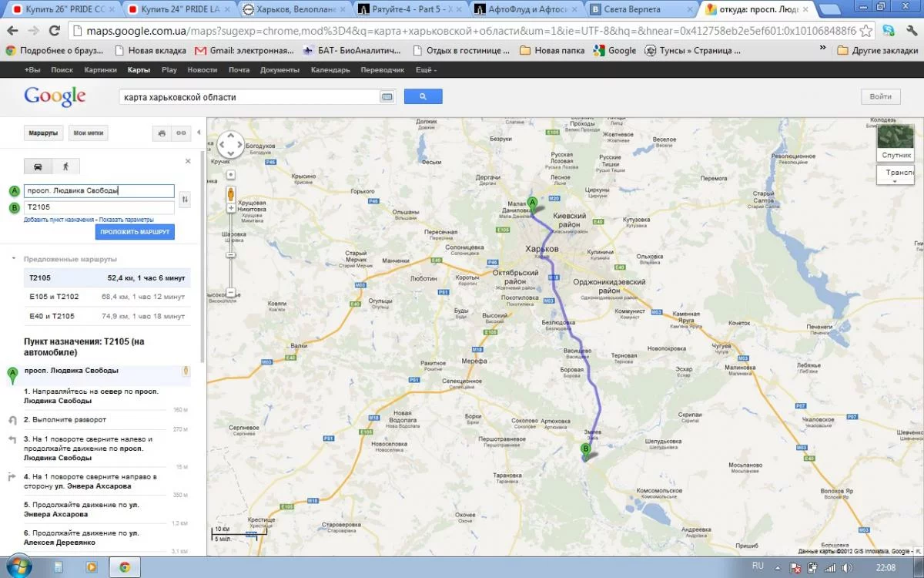Image resolution: width=924 pixels, height=578 pixels.
Task: Click ПРОЛОЖИТЬ МАРШРУТ button
Action: 136,232
